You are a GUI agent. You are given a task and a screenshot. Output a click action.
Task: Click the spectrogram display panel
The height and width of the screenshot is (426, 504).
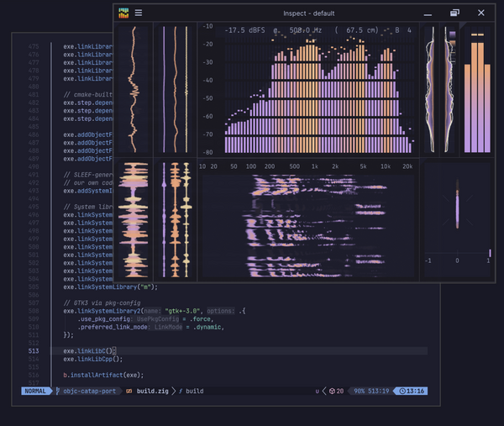tap(307, 225)
